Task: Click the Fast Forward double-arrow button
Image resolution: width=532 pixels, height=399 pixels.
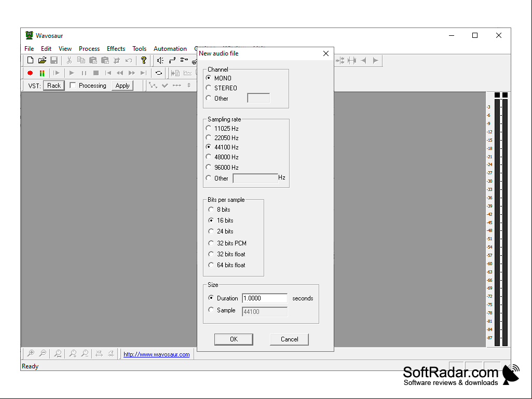Action: pos(132,73)
